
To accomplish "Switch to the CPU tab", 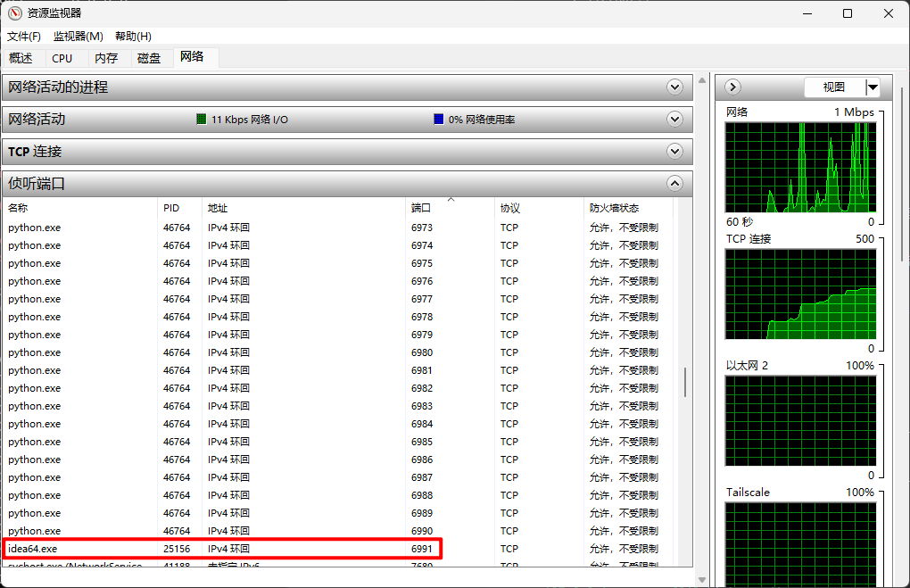I will coord(62,58).
